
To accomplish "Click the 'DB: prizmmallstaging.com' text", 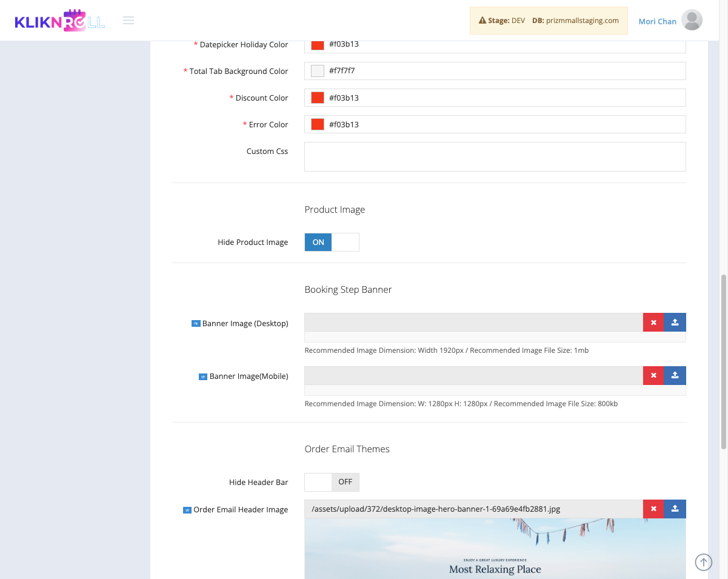I will [575, 21].
